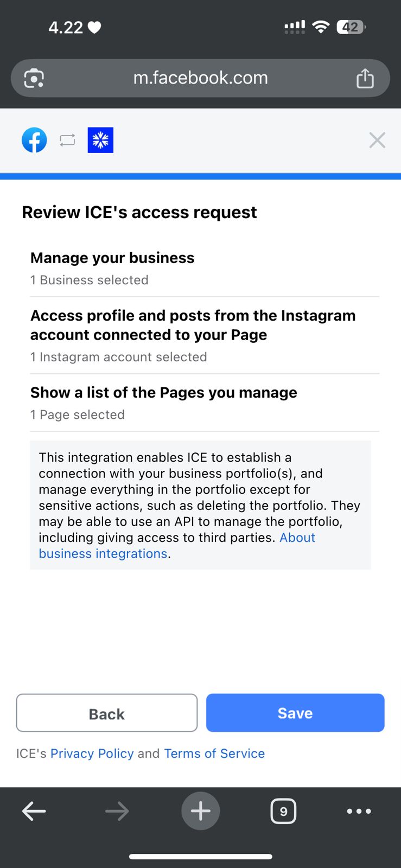
Task: Open Manage your business permission
Action: coord(204,268)
